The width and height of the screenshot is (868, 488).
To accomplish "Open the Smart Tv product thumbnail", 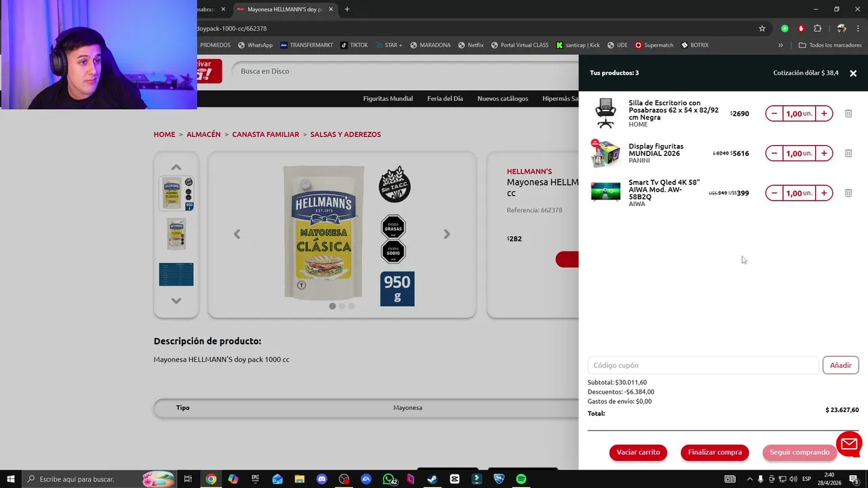I will 606,192.
